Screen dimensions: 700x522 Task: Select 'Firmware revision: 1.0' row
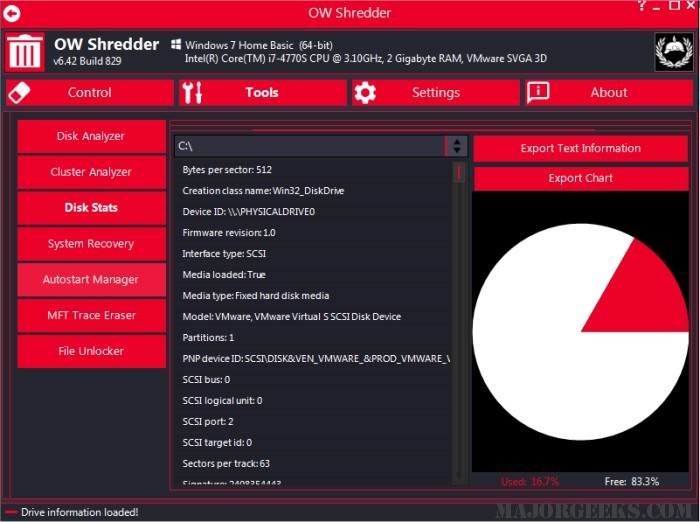312,233
